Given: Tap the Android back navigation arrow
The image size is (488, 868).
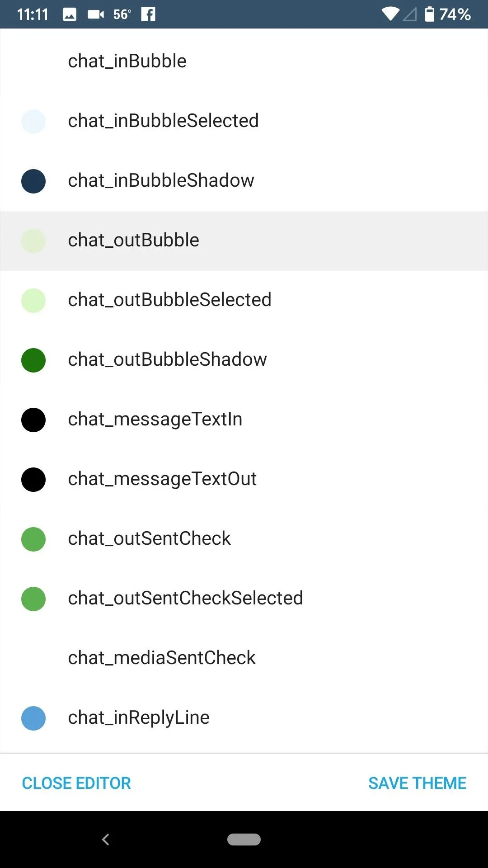Looking at the screenshot, I should 105,840.
